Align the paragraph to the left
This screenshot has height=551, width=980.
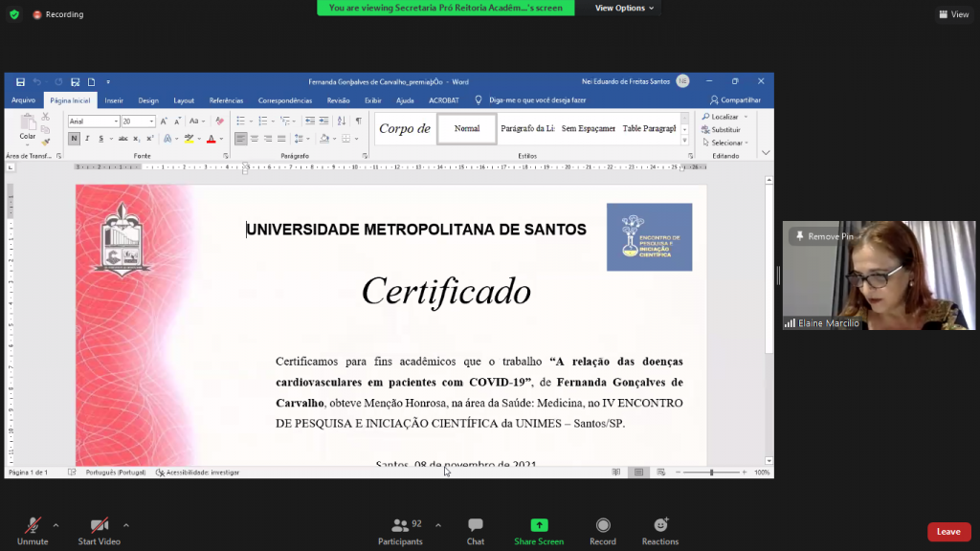[x=240, y=139]
